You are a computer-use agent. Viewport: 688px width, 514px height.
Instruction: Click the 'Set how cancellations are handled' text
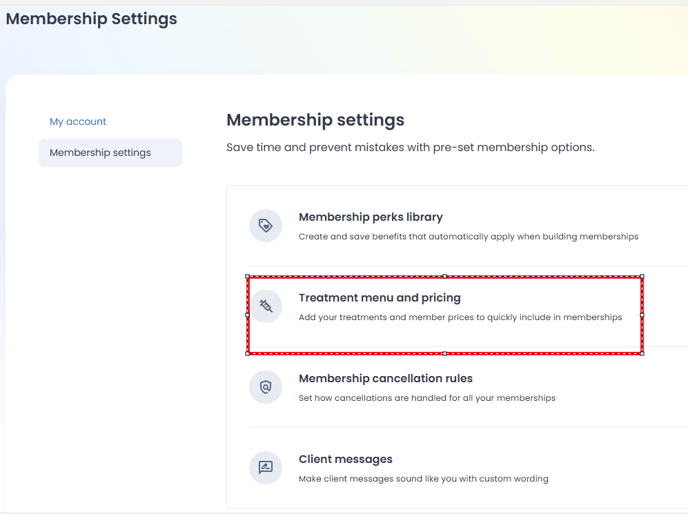pos(427,398)
